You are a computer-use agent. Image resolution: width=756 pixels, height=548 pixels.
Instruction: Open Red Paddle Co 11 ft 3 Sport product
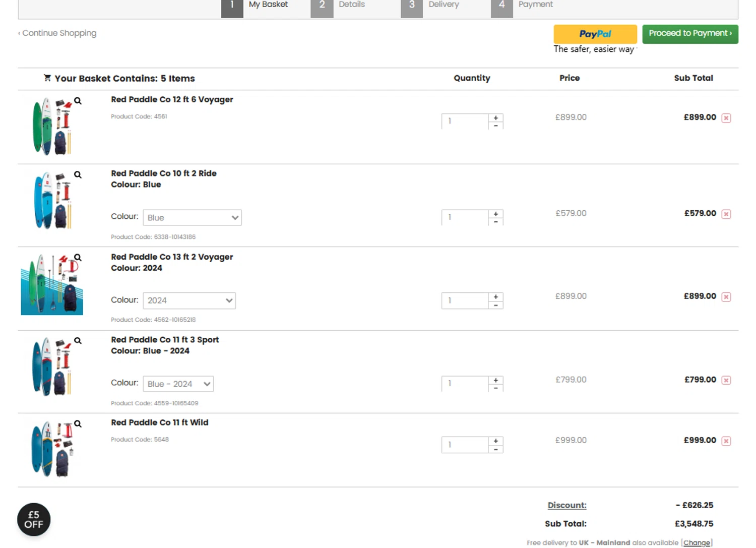(165, 340)
